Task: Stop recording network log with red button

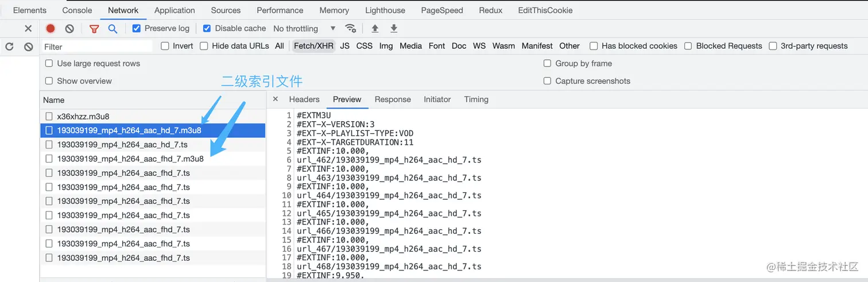Action: [x=51, y=28]
